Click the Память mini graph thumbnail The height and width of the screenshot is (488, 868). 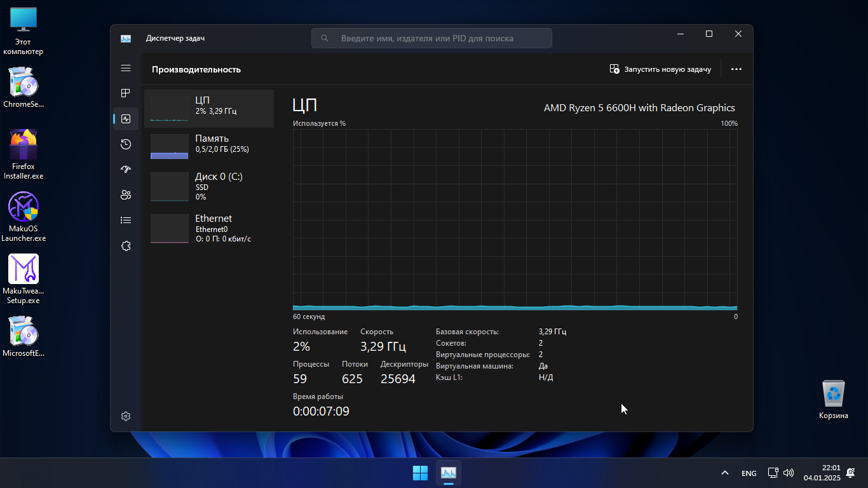170,147
